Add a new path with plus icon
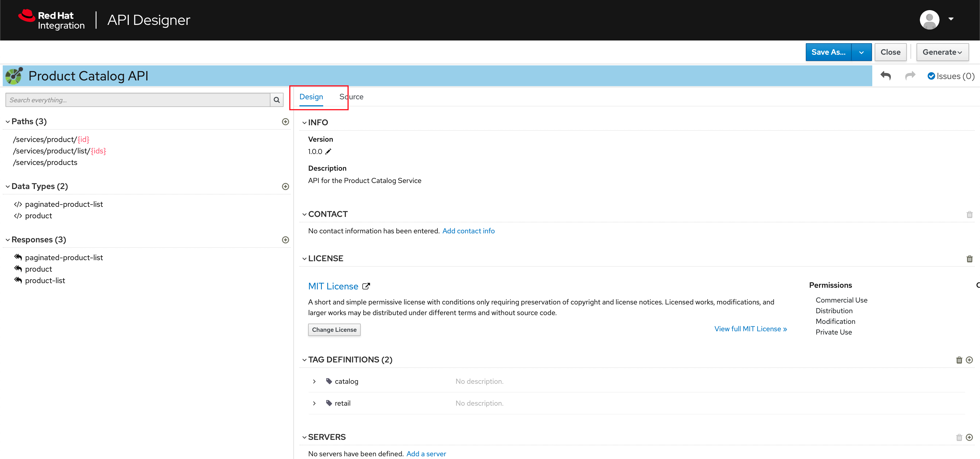Screen dimensions: 980x459 (x=285, y=121)
